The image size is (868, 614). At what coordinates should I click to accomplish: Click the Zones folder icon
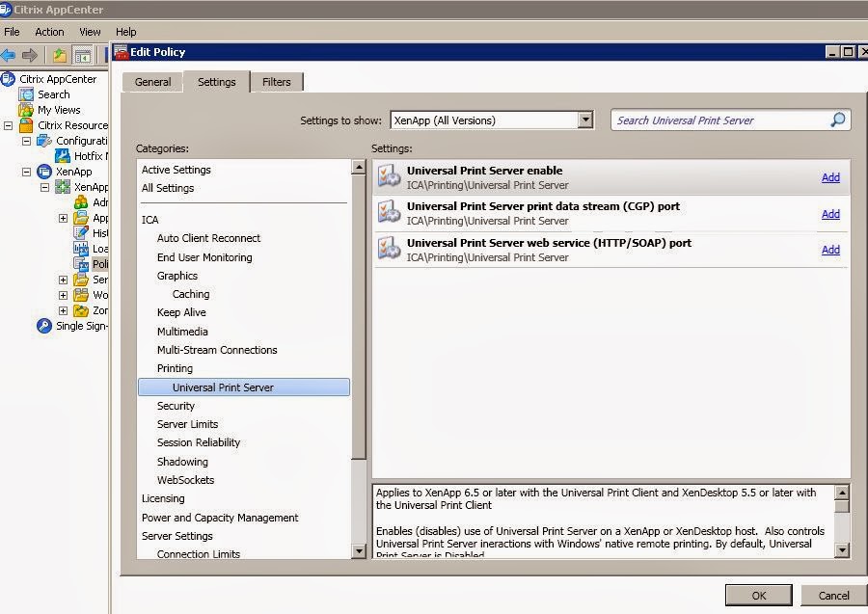click(81, 311)
